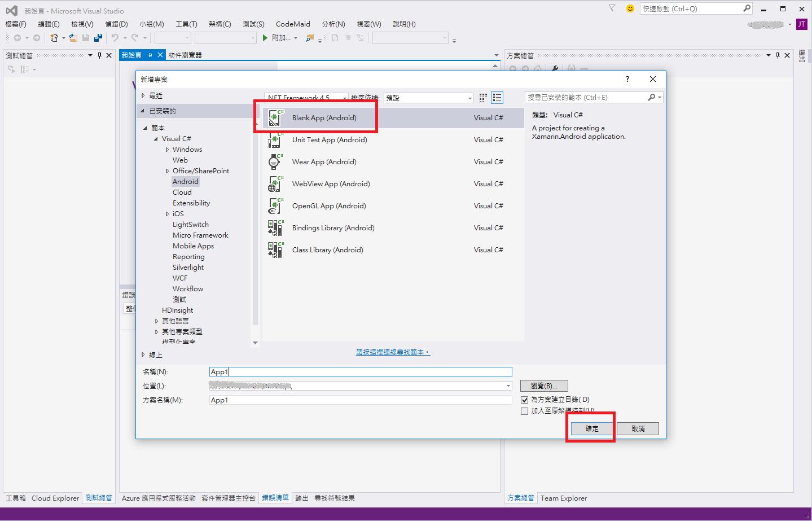
Task: Click the 瀏覽(B)... button
Action: (x=544, y=386)
